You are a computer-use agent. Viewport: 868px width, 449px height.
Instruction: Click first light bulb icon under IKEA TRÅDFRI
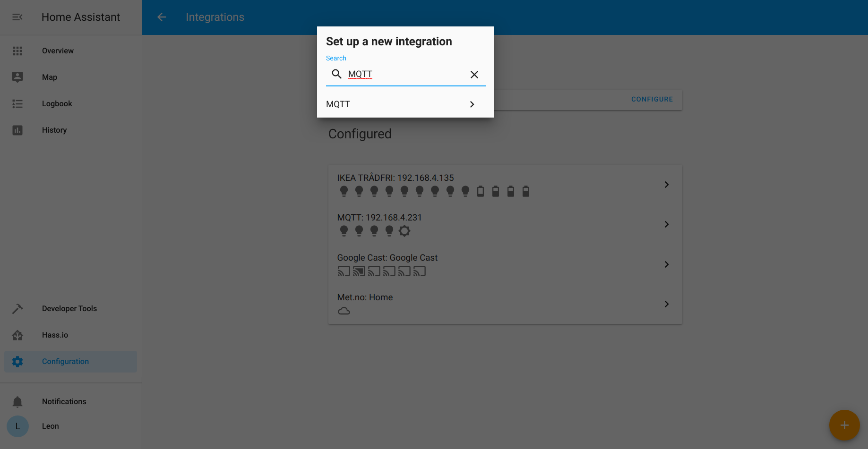(x=344, y=191)
